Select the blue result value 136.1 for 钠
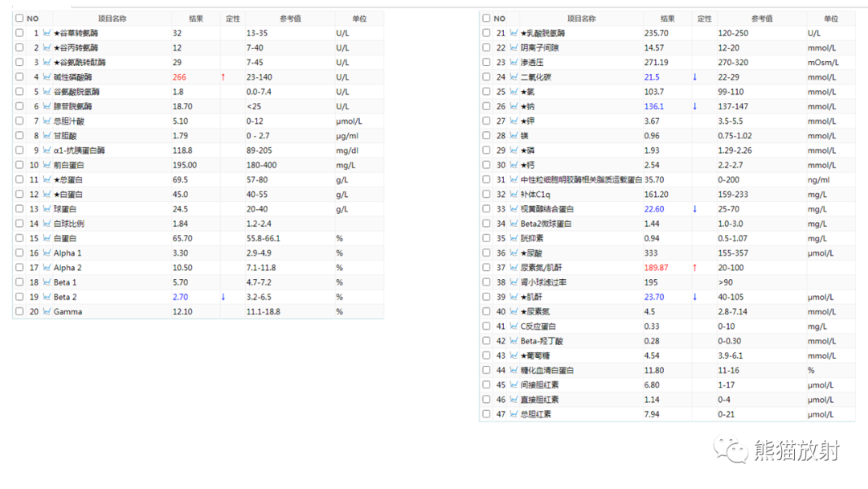This screenshot has width=868, height=489. click(x=653, y=106)
